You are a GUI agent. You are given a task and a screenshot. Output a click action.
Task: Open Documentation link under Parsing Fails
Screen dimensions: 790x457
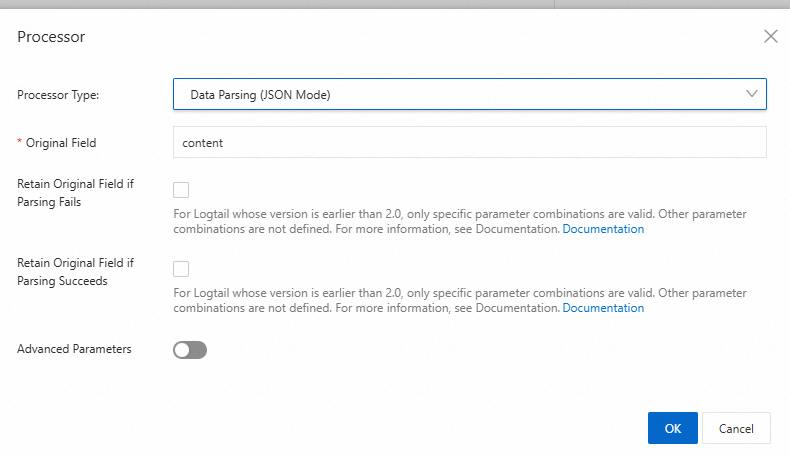coord(603,229)
